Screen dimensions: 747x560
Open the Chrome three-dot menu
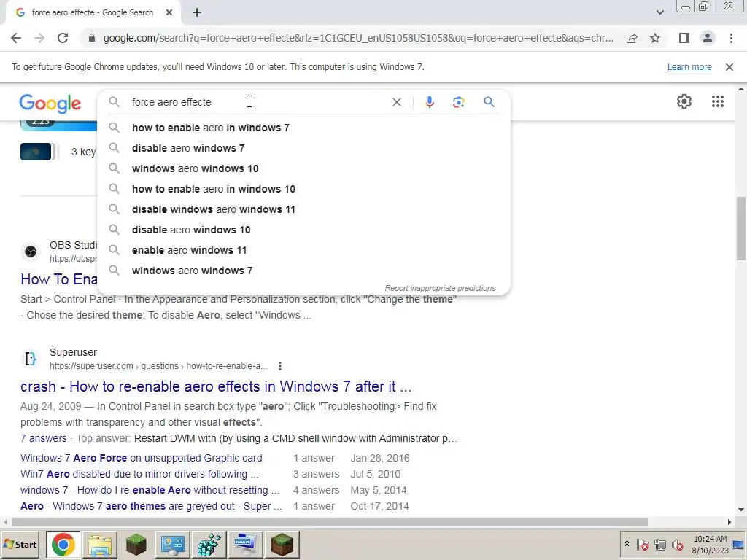731,38
